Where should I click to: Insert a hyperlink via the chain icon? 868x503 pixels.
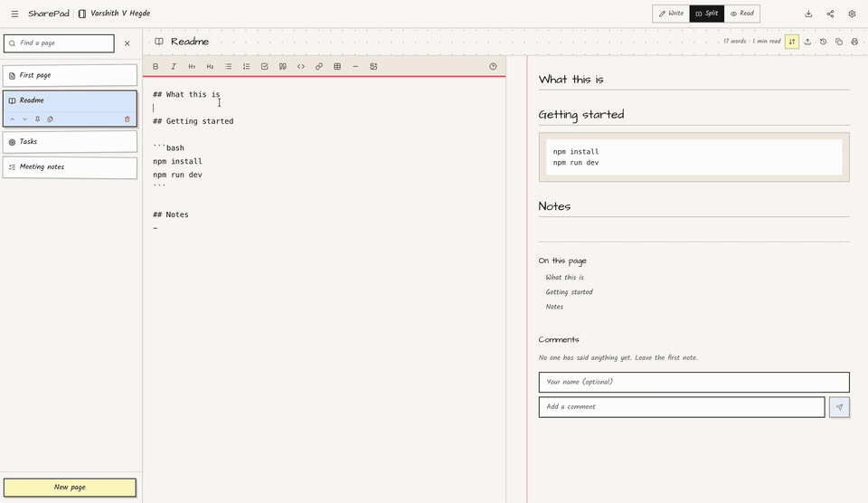point(319,66)
